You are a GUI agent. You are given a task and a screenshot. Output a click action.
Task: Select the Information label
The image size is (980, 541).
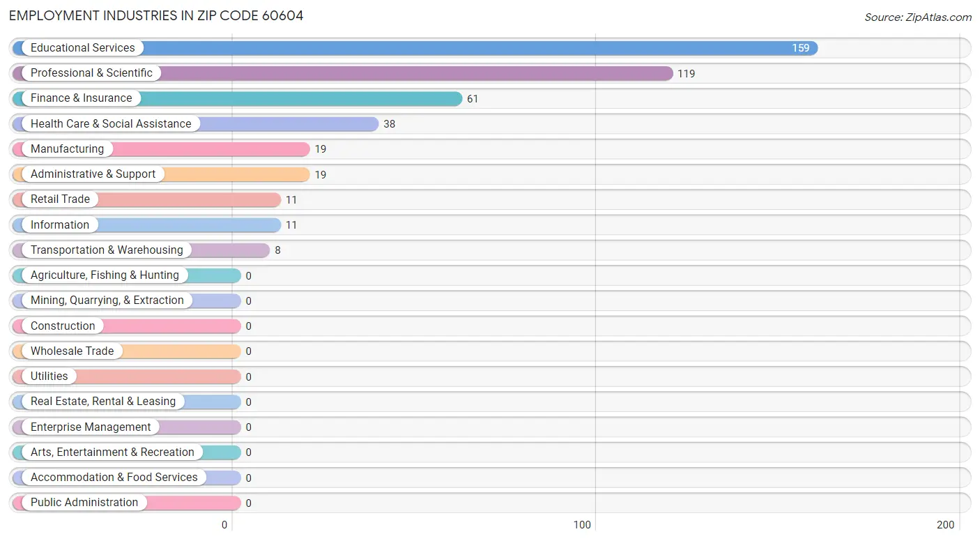60,225
